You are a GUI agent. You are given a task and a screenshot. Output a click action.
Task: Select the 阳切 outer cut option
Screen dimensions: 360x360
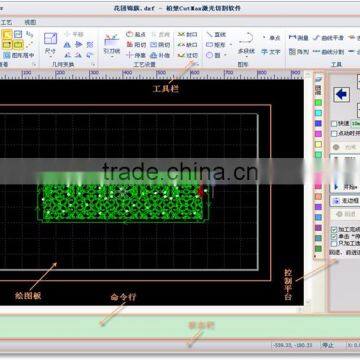pyautogui.click(x=136, y=45)
